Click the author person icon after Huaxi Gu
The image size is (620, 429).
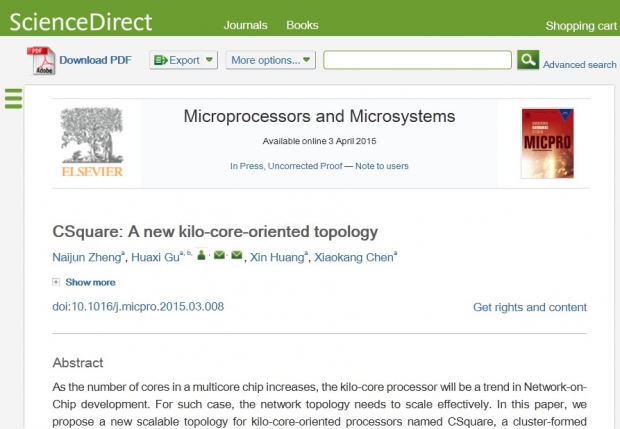(x=201, y=255)
